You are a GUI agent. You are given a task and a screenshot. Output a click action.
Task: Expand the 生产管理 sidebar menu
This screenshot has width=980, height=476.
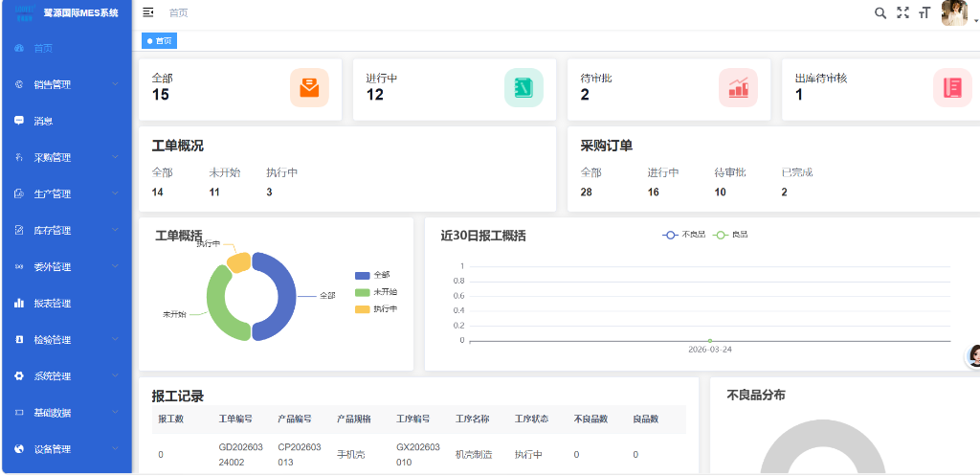66,193
